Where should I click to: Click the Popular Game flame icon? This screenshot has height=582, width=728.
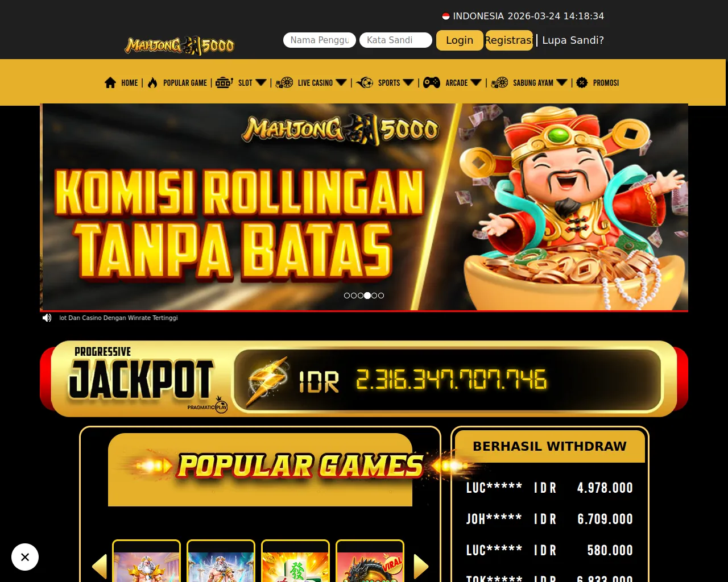[152, 82]
